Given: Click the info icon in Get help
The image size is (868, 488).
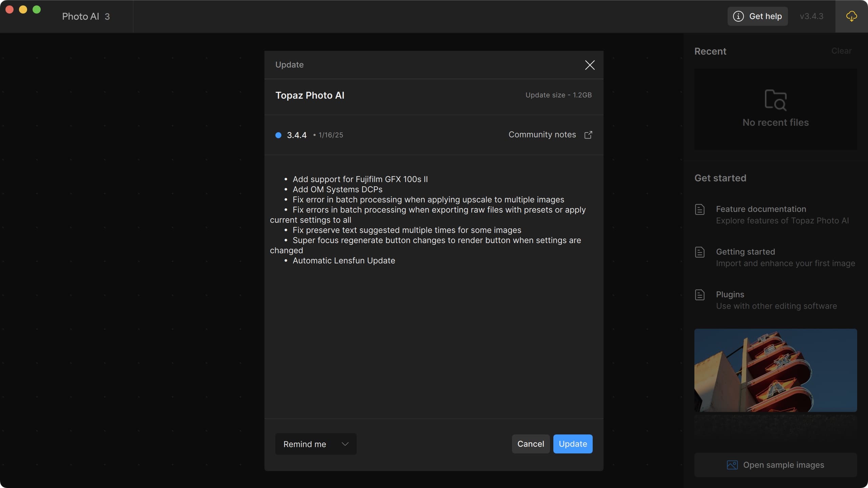Looking at the screenshot, I should click(738, 16).
